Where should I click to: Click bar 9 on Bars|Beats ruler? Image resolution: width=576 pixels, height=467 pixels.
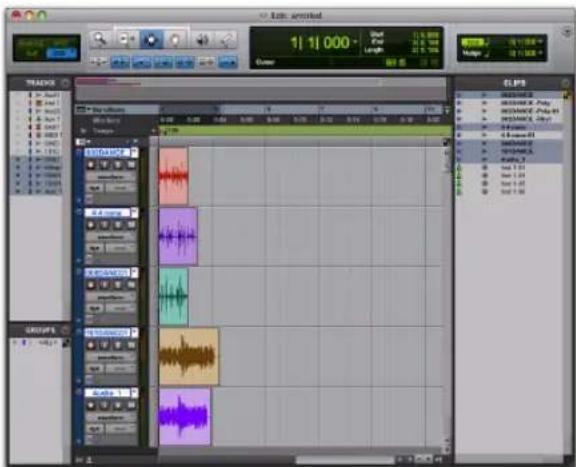pyautogui.click(x=376, y=109)
